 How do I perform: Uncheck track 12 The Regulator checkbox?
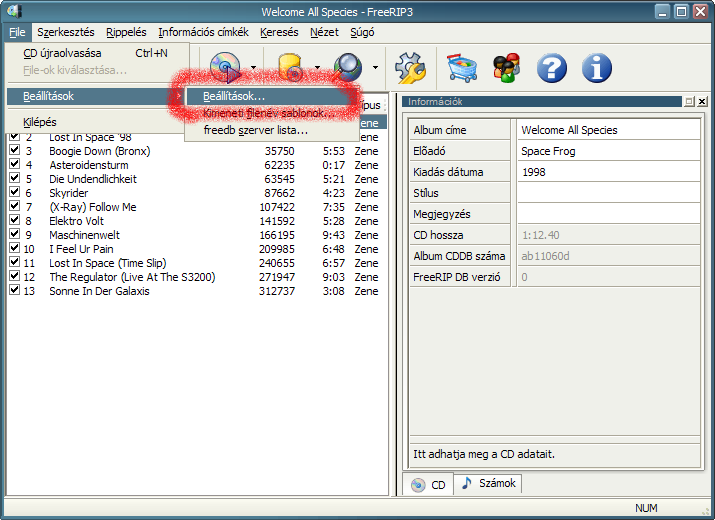coord(15,276)
